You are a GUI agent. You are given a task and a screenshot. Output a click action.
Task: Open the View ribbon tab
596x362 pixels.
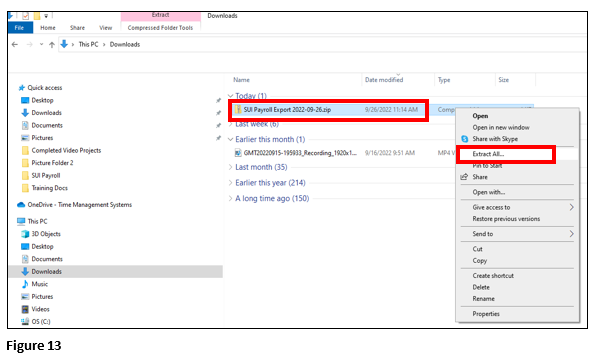pos(106,28)
